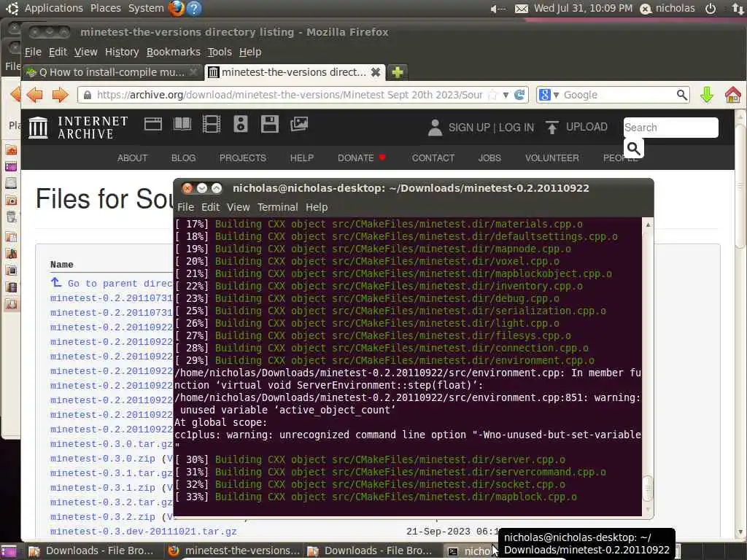Bookmark this page with the star icon
Screen dimensions: 747x560
pos(492,95)
